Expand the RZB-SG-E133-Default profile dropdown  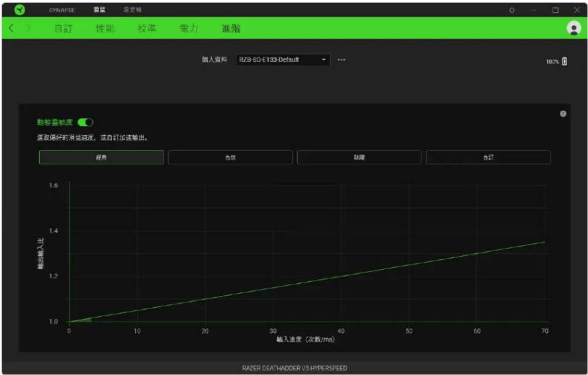[x=283, y=60]
